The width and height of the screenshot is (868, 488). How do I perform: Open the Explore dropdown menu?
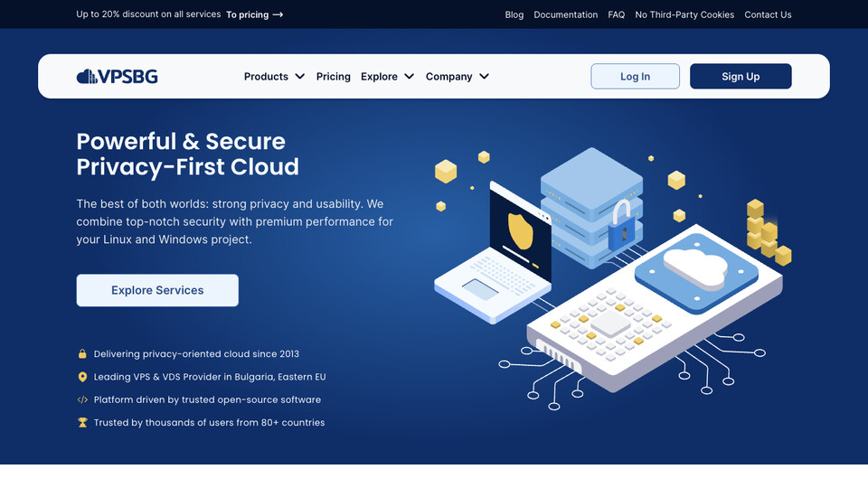(x=387, y=77)
